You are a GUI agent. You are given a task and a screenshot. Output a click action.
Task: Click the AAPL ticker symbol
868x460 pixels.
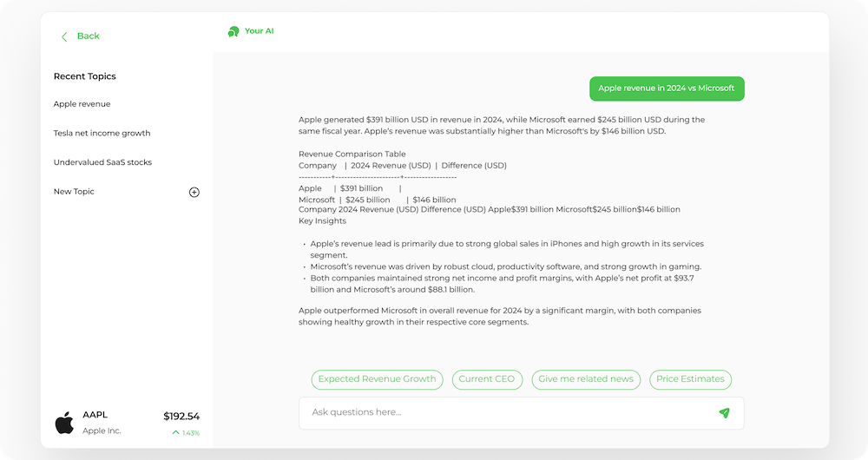[95, 415]
